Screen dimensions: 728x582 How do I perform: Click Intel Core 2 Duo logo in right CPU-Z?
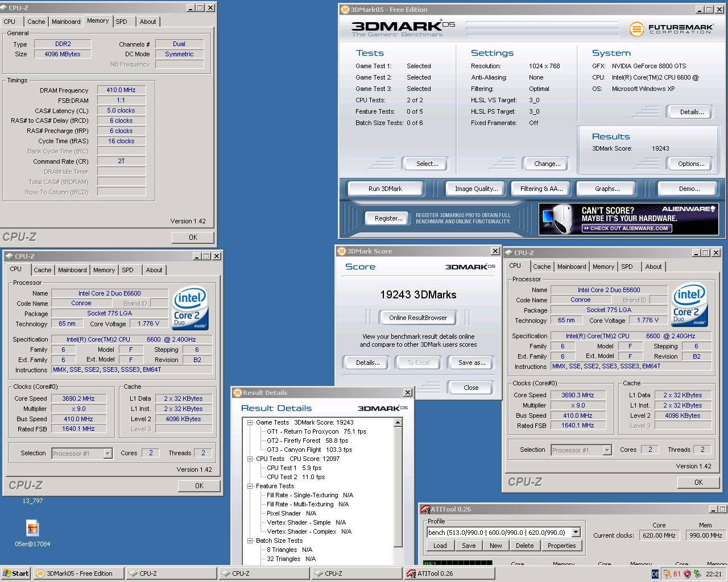tap(689, 304)
